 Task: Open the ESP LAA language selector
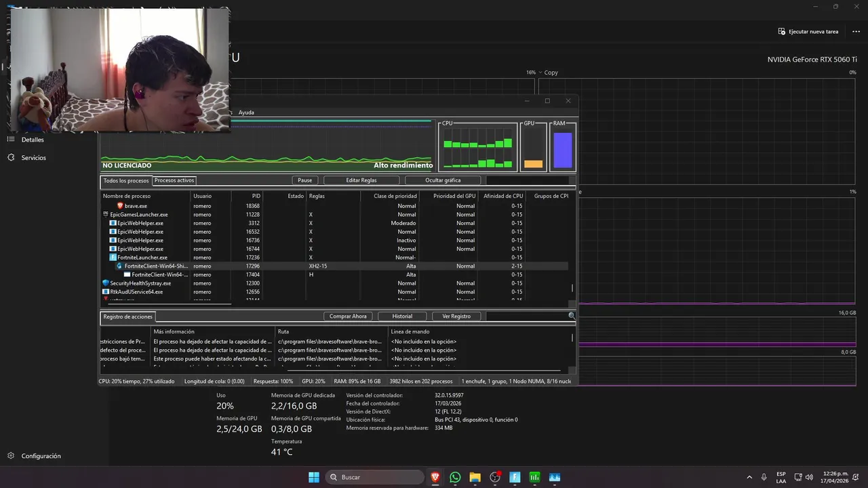(x=781, y=477)
